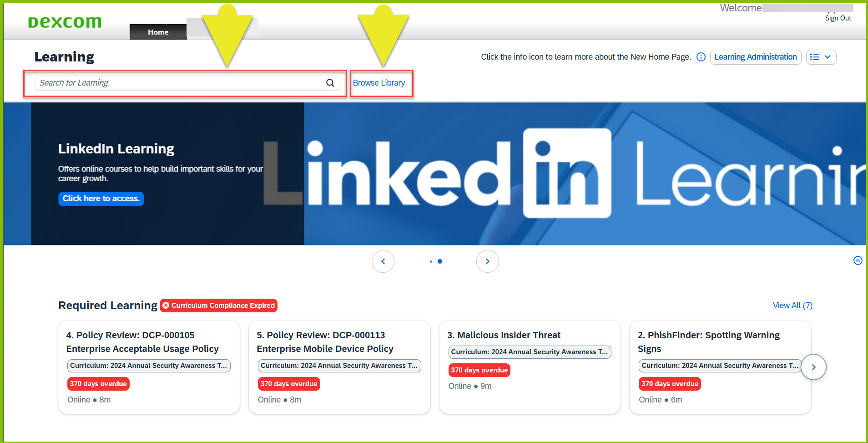Open Browse Library link
Viewport: 868px width, 443px height.
(379, 83)
